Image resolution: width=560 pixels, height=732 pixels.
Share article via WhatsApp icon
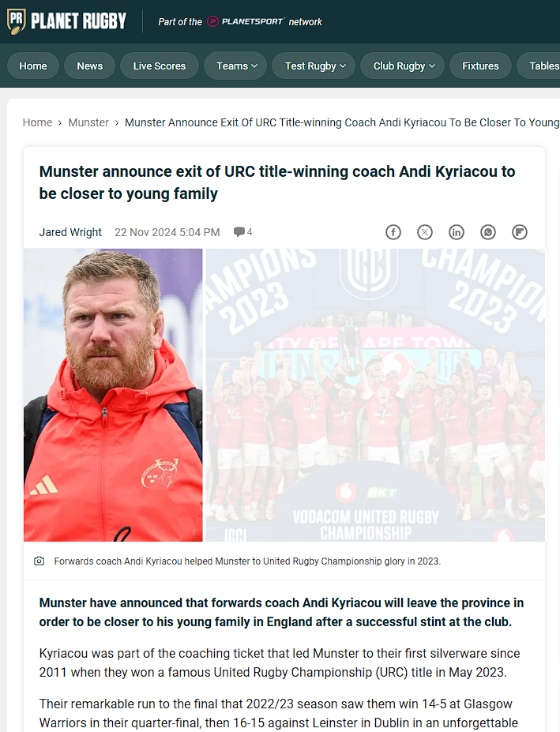pyautogui.click(x=488, y=232)
